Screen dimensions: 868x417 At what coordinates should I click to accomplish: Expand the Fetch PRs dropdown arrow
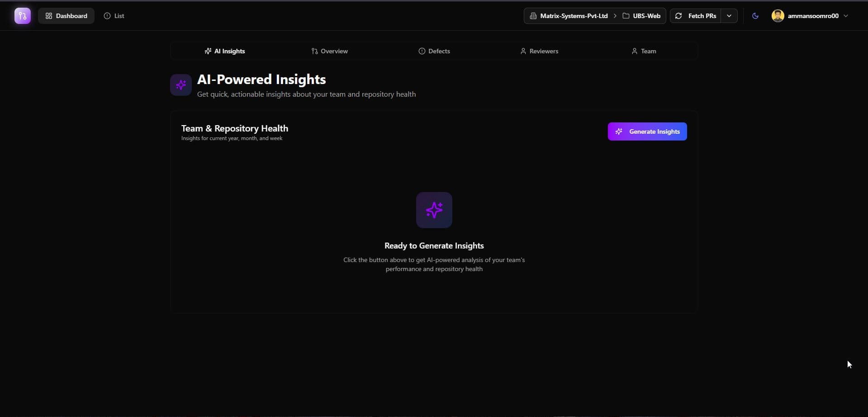(x=729, y=16)
